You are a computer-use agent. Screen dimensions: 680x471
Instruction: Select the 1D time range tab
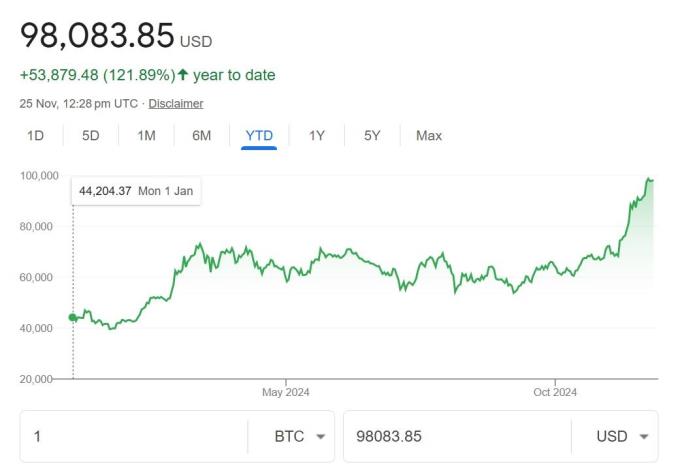coord(35,136)
